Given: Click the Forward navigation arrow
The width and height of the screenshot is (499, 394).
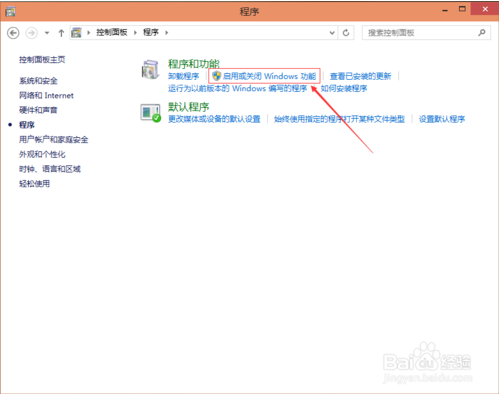Looking at the screenshot, I should pos(32,33).
